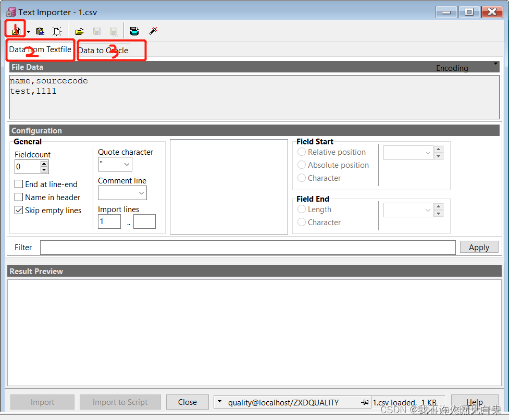
Task: Increase Field End value spinner
Action: click(x=439, y=207)
